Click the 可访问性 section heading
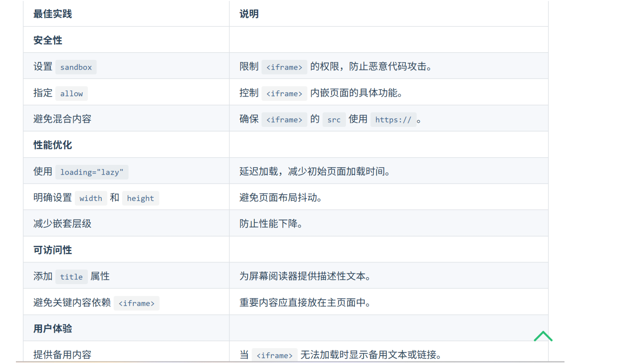The image size is (617, 364). coord(53,250)
